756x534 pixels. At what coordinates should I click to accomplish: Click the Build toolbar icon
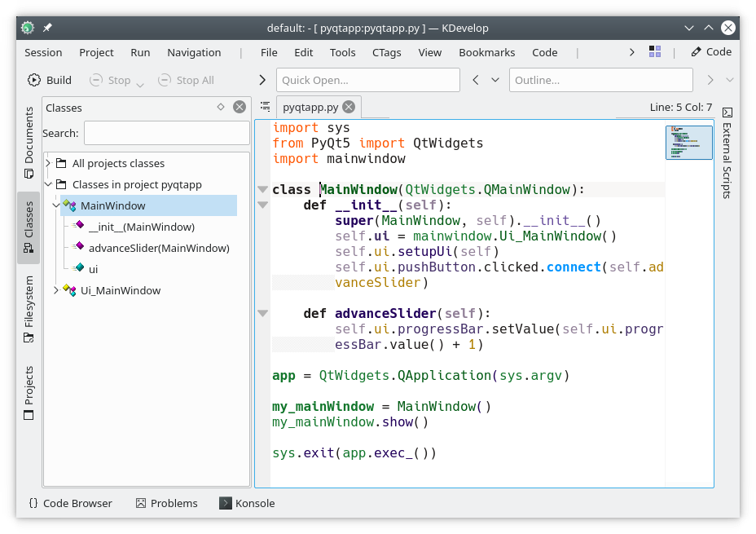34,80
